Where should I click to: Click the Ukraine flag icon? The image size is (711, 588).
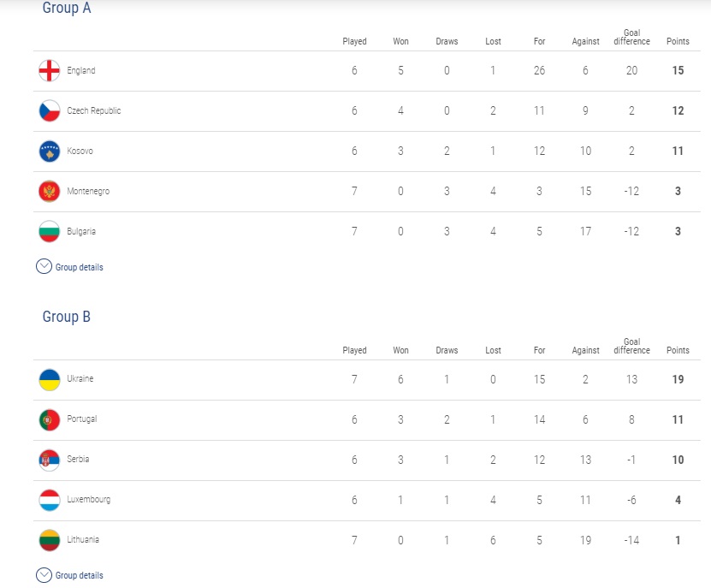(50, 380)
